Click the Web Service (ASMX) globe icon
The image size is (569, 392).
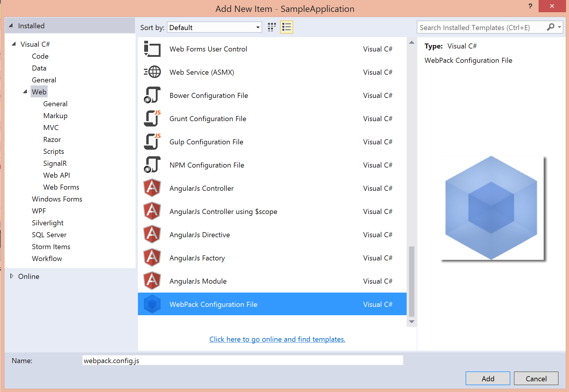click(x=152, y=72)
